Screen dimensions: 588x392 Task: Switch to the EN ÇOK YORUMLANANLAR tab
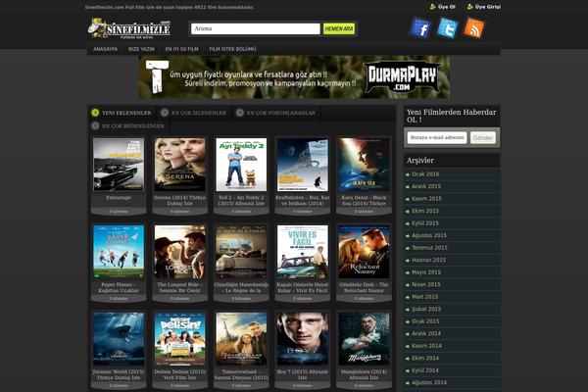(276, 113)
